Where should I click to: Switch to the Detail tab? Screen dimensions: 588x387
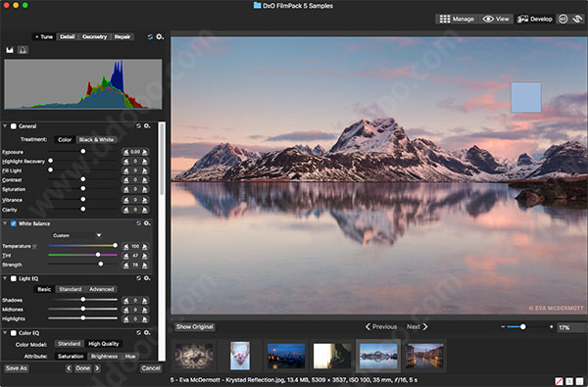(x=68, y=37)
